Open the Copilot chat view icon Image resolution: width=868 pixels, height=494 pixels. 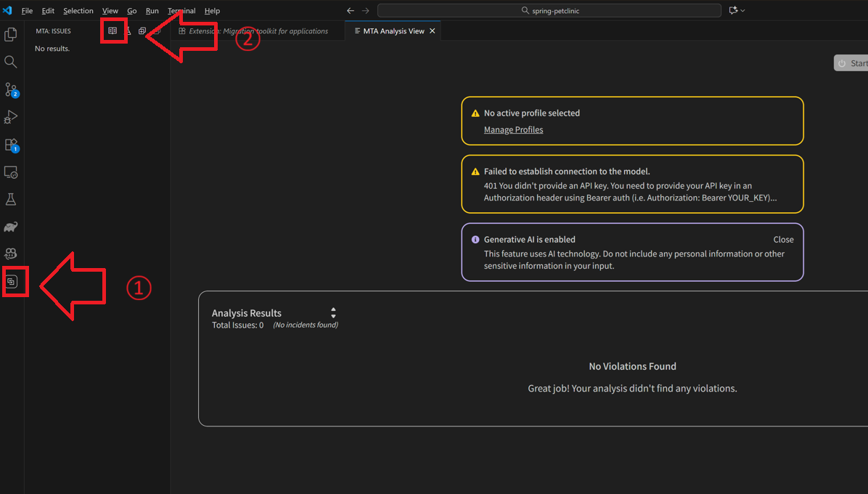pyautogui.click(x=10, y=254)
